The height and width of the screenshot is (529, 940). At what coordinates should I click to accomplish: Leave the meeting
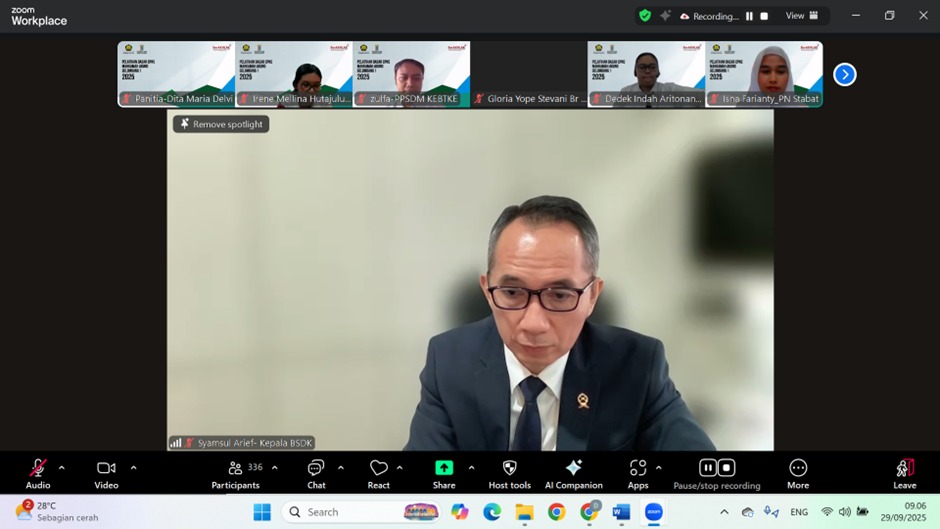pos(904,474)
